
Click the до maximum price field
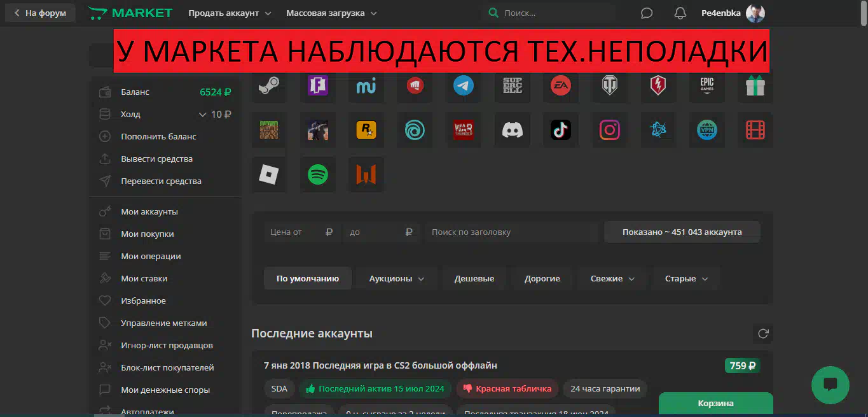click(x=382, y=232)
